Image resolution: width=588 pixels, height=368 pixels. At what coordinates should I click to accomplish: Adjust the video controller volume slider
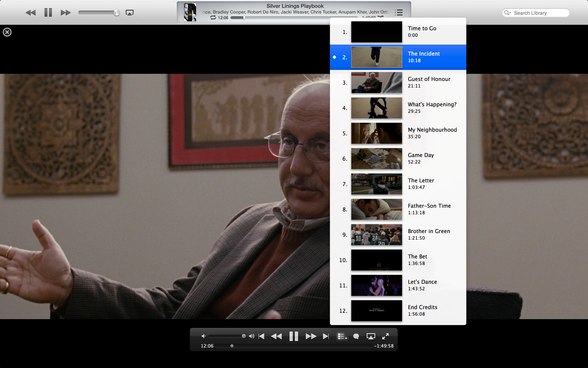click(227, 336)
